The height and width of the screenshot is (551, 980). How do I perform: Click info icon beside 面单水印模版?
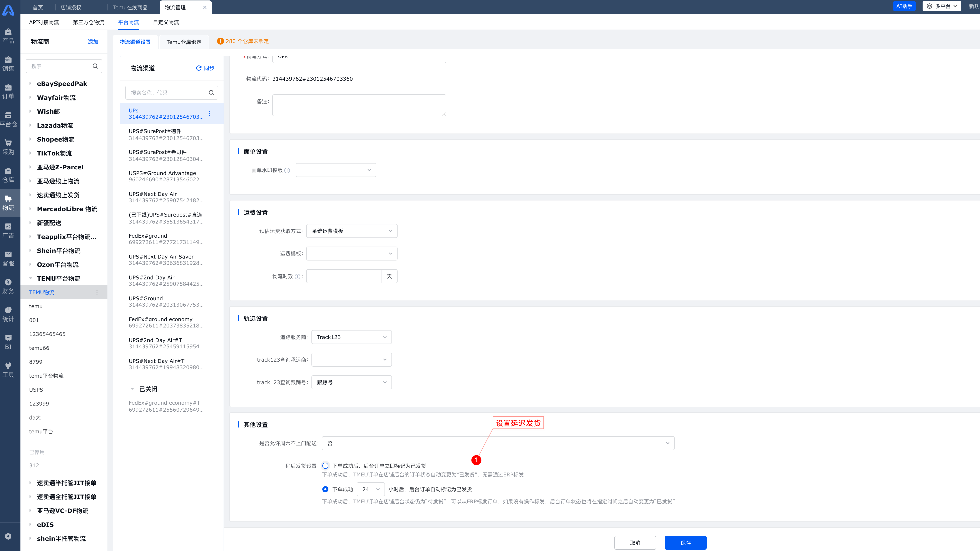click(287, 170)
